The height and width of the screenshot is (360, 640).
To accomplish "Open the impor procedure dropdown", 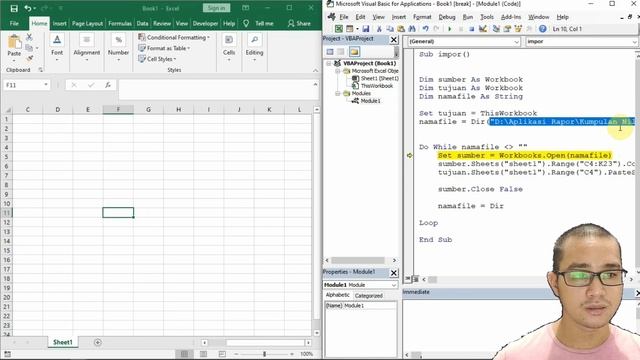I will [x=634, y=42].
